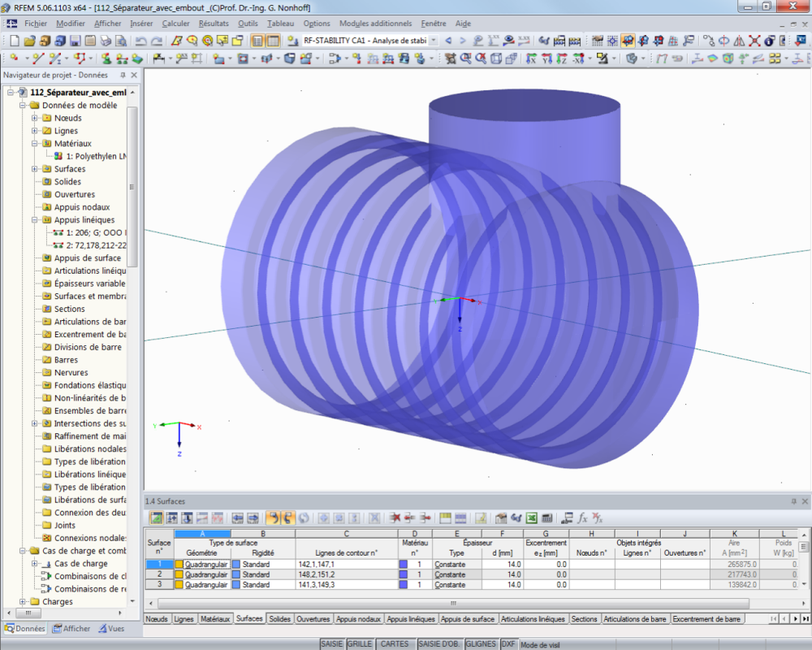Image resolution: width=812 pixels, height=650 pixels.
Task: Toggle GLIGNES guidelines in status bar
Action: pos(481,643)
